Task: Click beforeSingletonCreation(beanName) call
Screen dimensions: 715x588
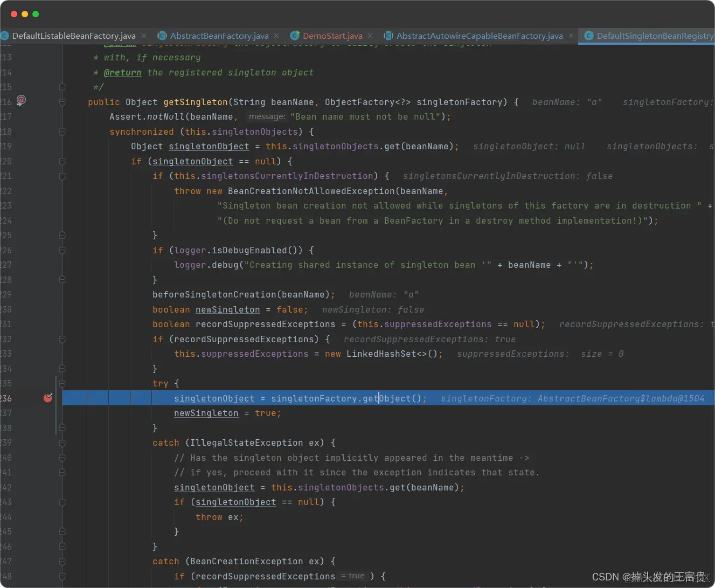Action: tap(241, 294)
